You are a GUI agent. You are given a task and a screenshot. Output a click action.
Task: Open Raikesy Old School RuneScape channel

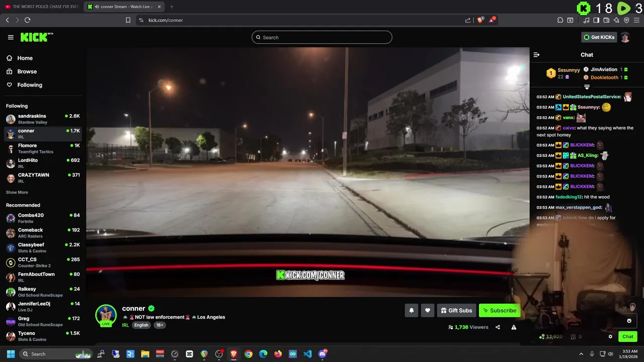pyautogui.click(x=43, y=292)
